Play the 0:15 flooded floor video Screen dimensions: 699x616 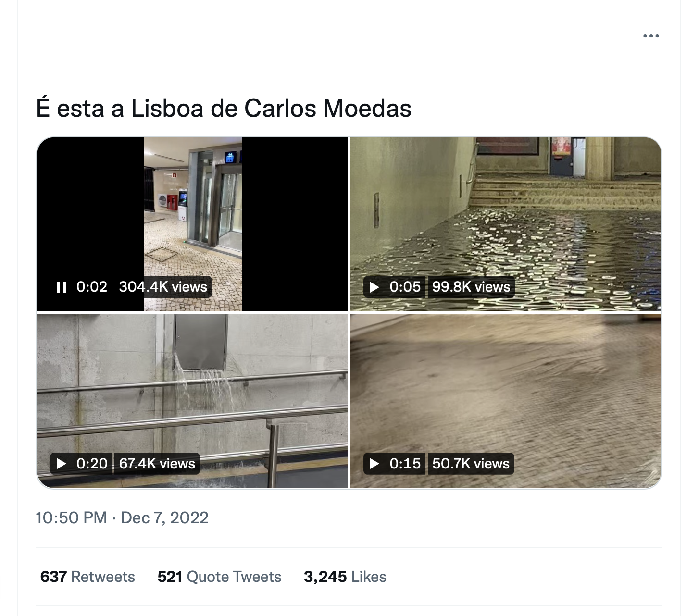pos(374,464)
